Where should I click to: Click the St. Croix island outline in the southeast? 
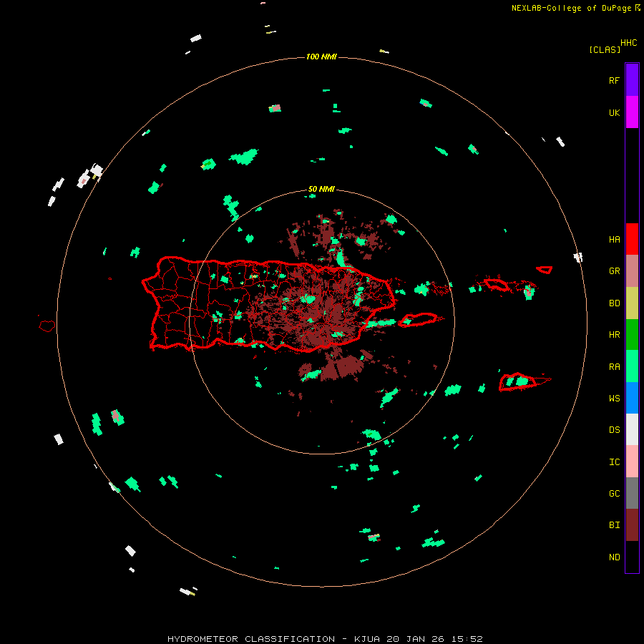click(525, 382)
